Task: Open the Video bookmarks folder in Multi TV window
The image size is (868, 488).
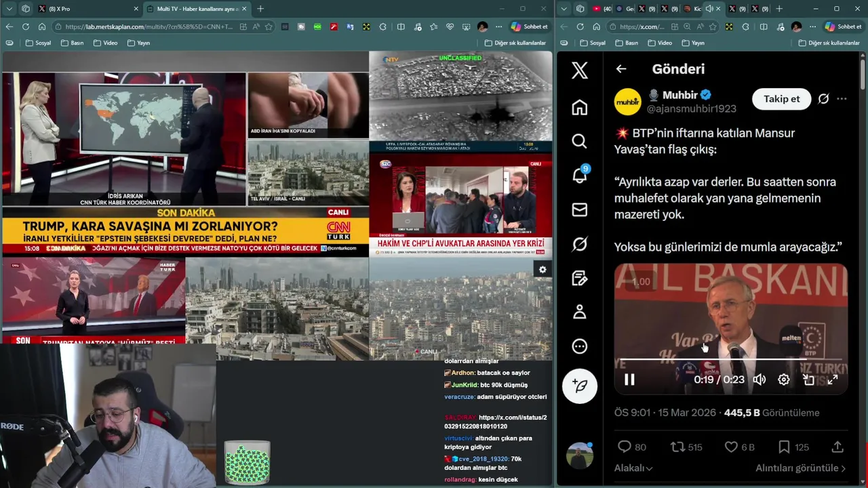Action: point(105,43)
